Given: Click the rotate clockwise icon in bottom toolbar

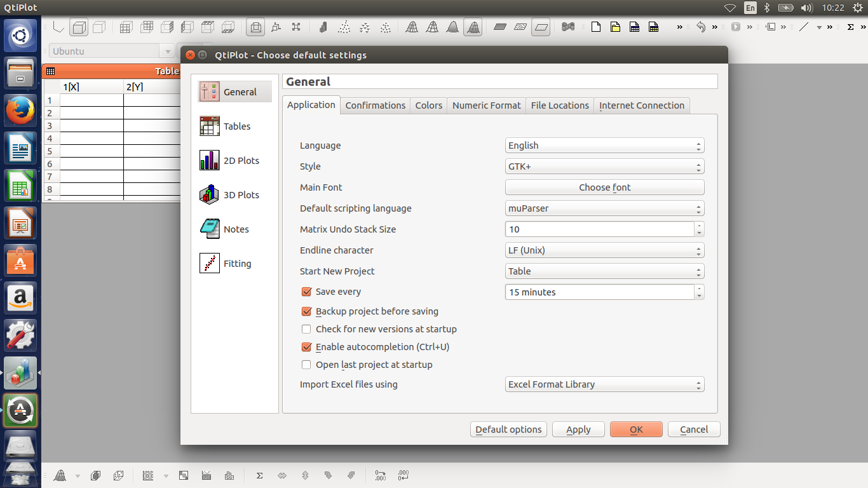Looking at the screenshot, I should [328, 475].
